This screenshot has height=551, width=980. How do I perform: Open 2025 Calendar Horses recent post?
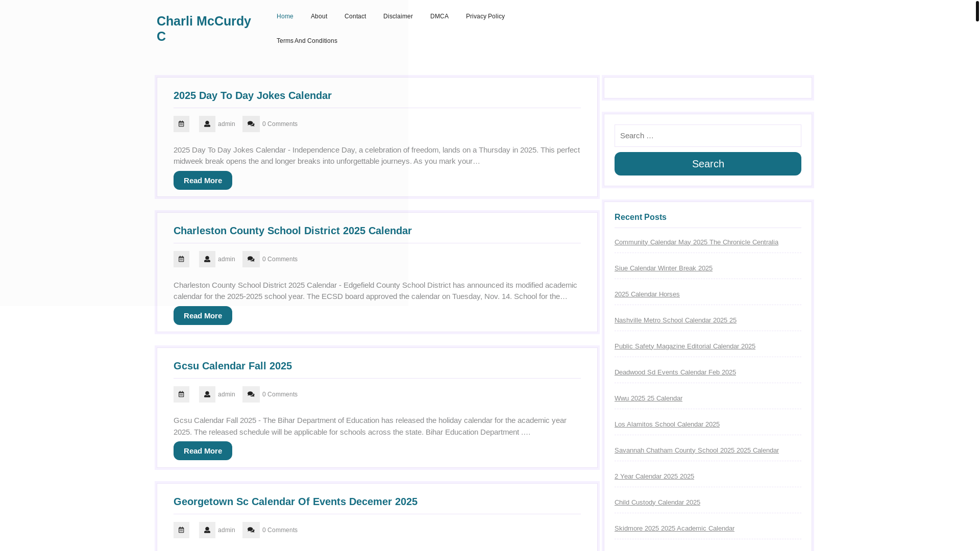647,294
